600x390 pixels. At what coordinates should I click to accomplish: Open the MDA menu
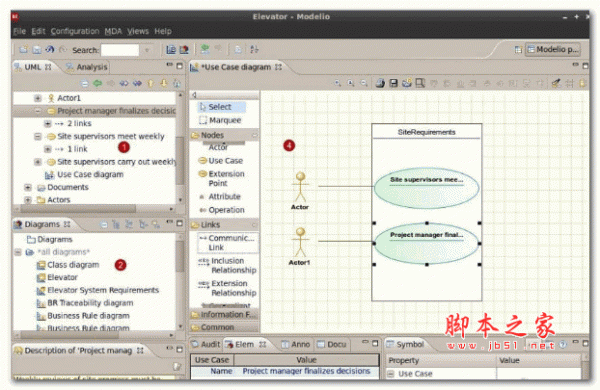(x=113, y=31)
